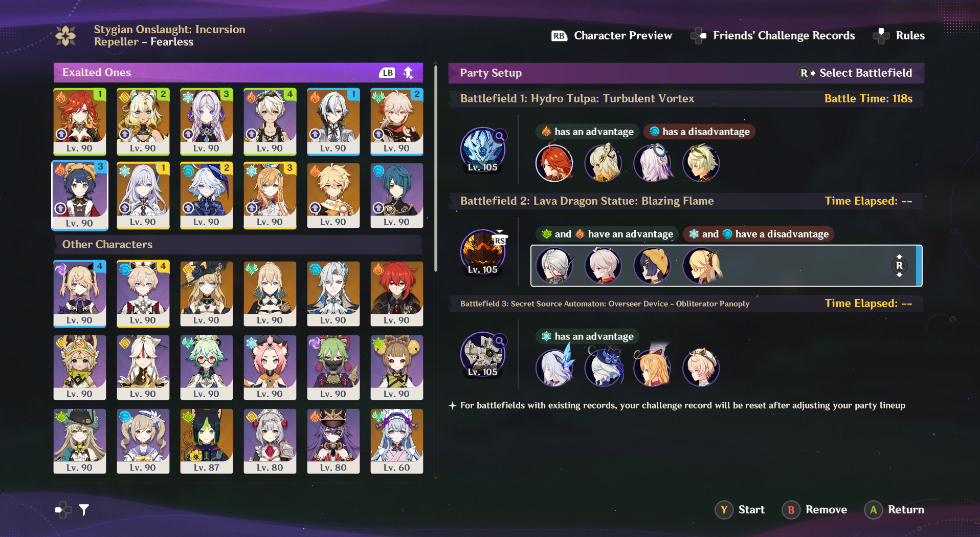Start the challenge
The height and width of the screenshot is (537, 980).
740,509
